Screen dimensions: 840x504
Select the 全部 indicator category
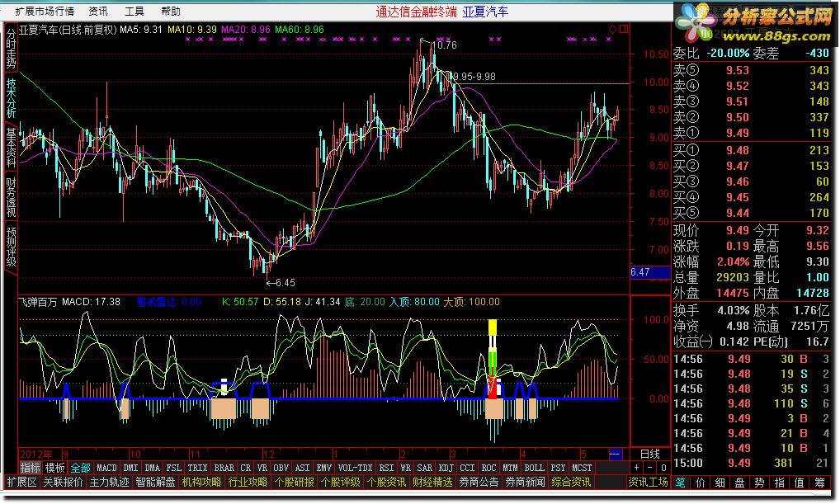coord(80,468)
